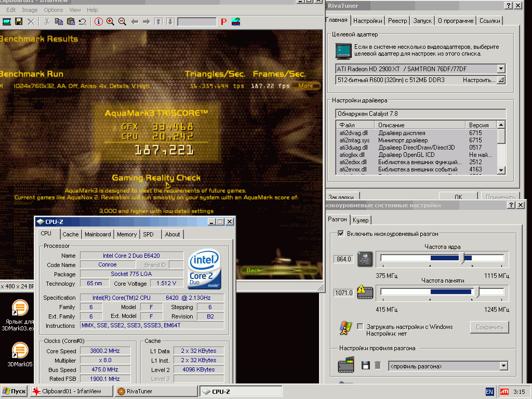Switch to the About tab in CPU-Z
This screenshot has height=399, width=532.
tap(172, 234)
